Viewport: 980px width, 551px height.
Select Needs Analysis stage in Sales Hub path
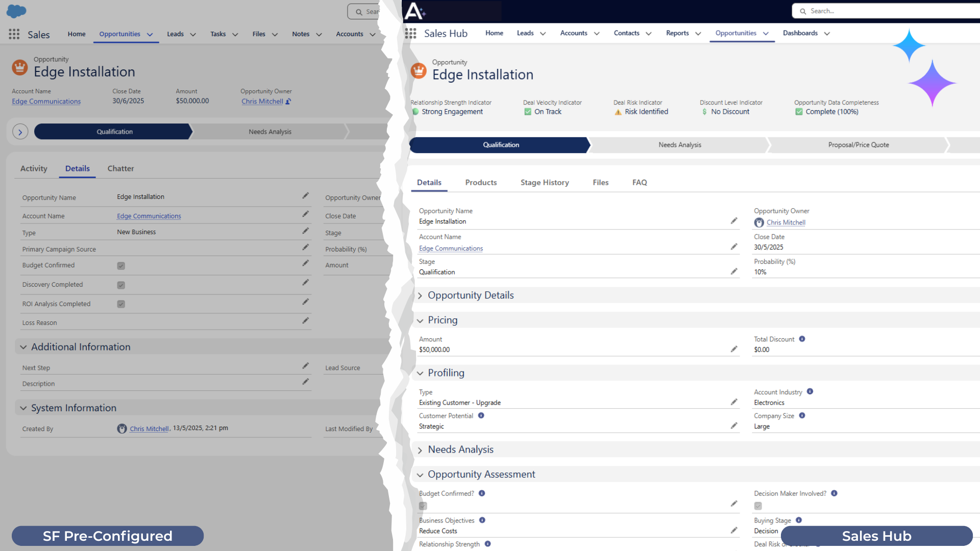pos(679,145)
